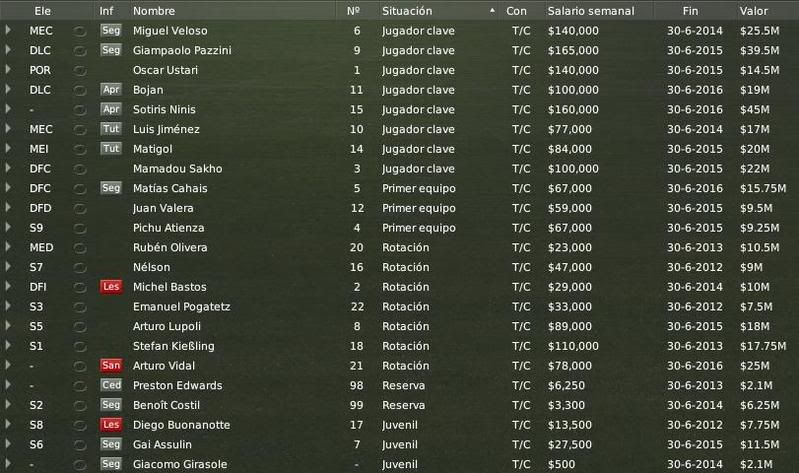The width and height of the screenshot is (799, 473).
Task: Click the Seg badge beside Miguel Veloso
Action: (x=111, y=31)
